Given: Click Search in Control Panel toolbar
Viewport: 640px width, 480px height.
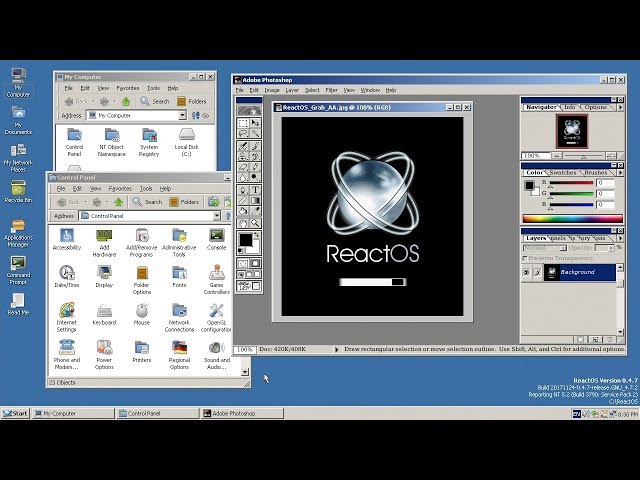Looking at the screenshot, I should pos(147,202).
